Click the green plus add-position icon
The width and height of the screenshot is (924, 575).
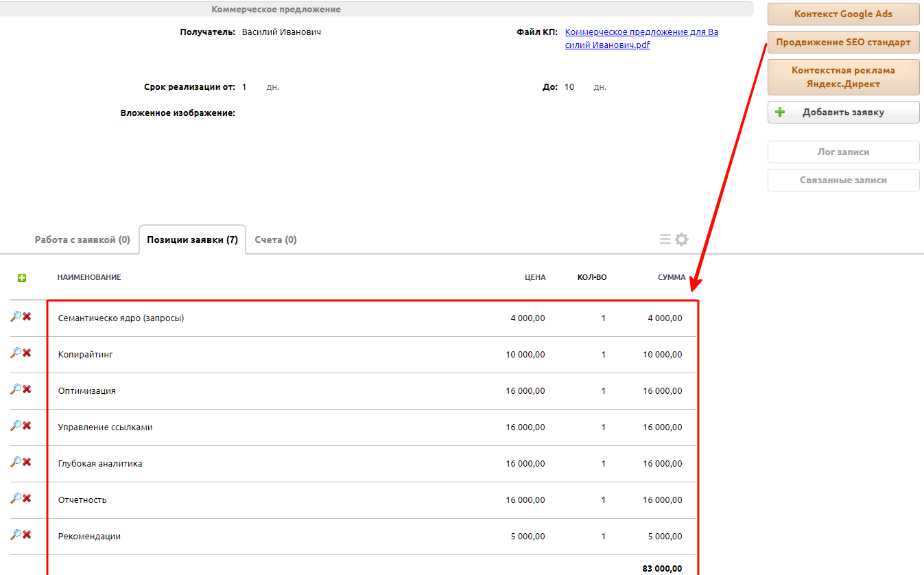[22, 278]
